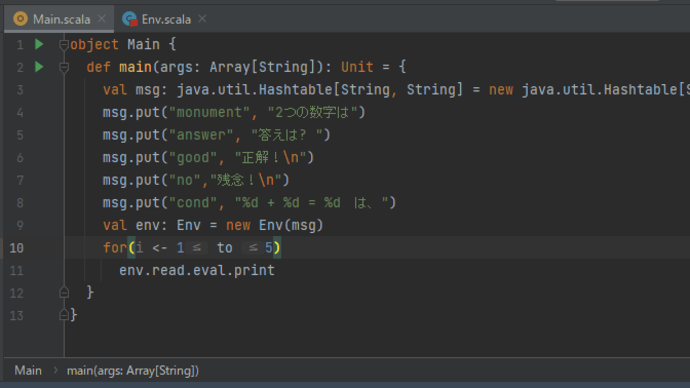The width and height of the screenshot is (690, 388).
Task: Click "env.read.eval.print" on line 11
Action: [x=197, y=270]
